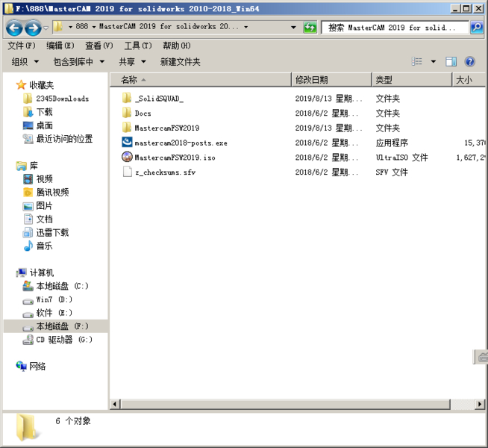Image resolution: width=488 pixels, height=448 pixels.
Task: Expand the address bar history dropdown
Action: click(x=293, y=28)
